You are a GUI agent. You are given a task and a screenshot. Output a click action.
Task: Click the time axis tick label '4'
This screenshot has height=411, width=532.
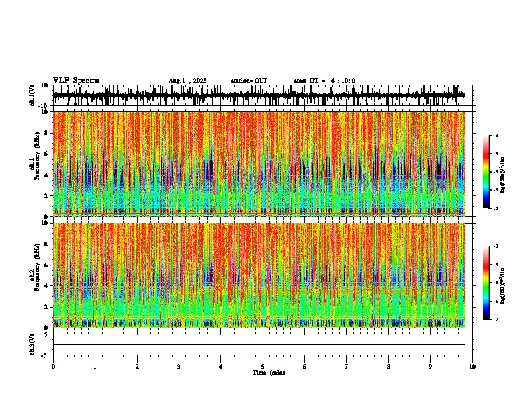point(221,367)
